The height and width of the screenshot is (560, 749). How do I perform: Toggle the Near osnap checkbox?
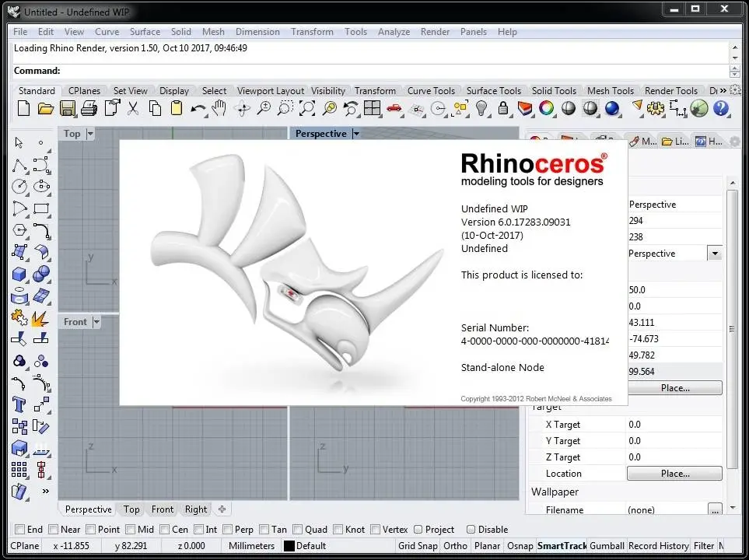tap(54, 530)
